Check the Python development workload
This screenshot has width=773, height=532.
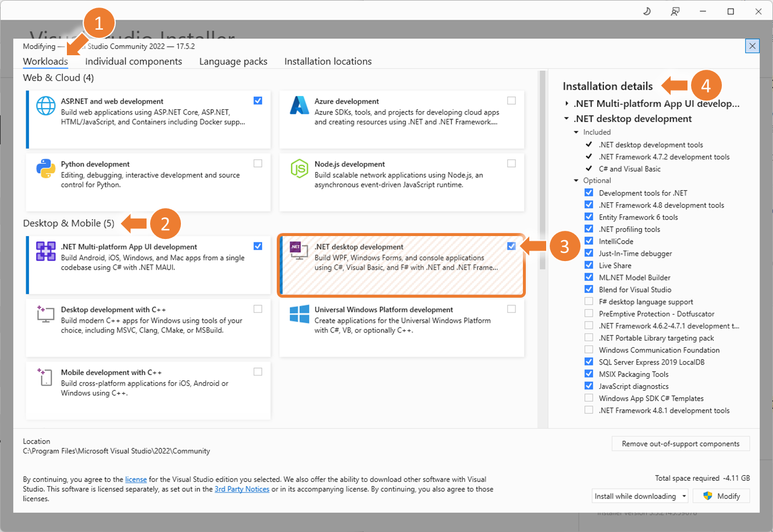click(x=258, y=163)
